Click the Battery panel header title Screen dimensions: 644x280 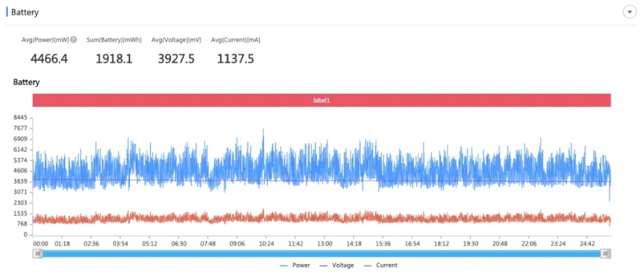[x=25, y=13]
